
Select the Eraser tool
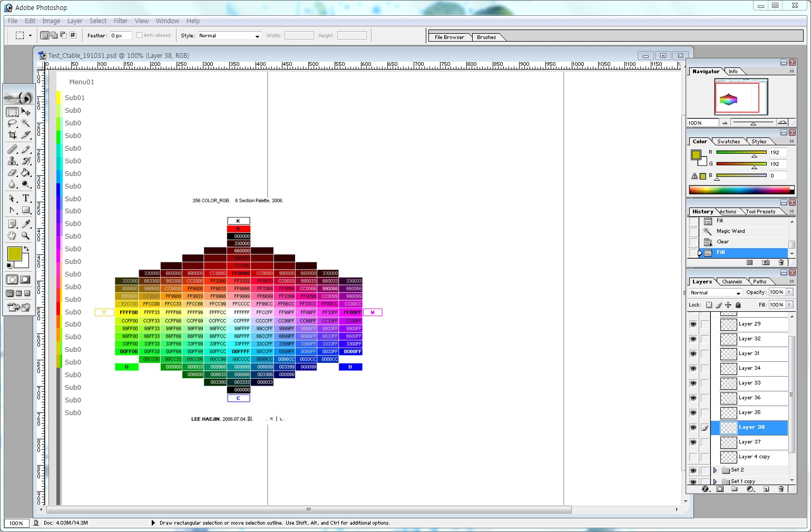click(x=12, y=173)
